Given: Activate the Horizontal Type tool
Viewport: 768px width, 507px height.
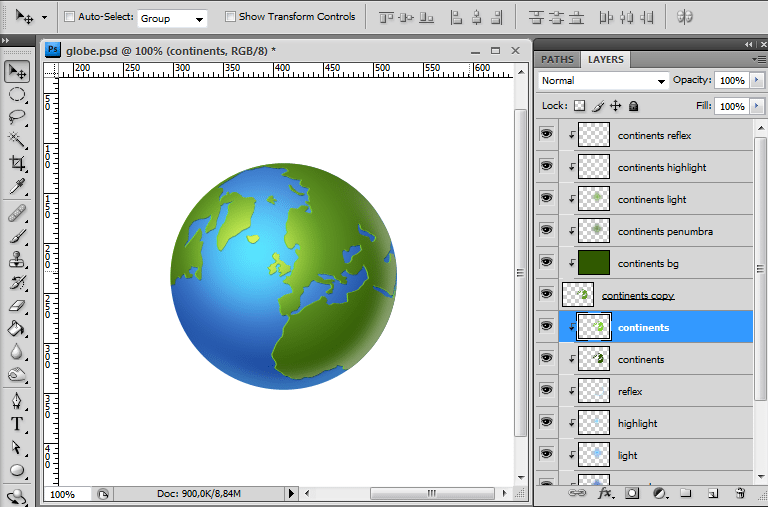Looking at the screenshot, I should (17, 424).
